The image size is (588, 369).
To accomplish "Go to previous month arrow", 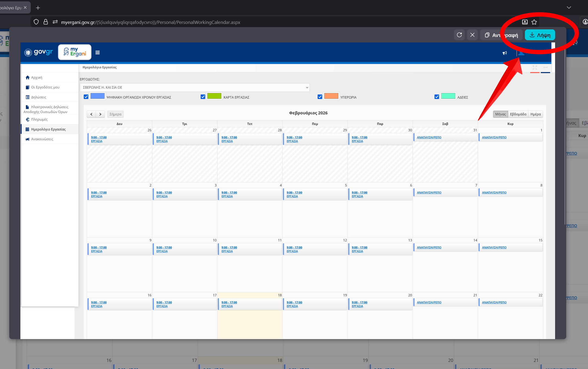I will [91, 114].
